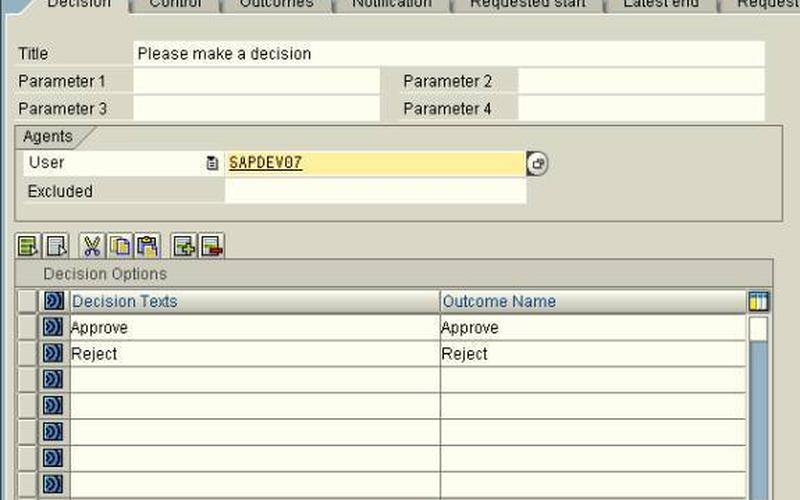
Task: Open the search help next to SAPDEV07
Action: pyautogui.click(x=537, y=164)
